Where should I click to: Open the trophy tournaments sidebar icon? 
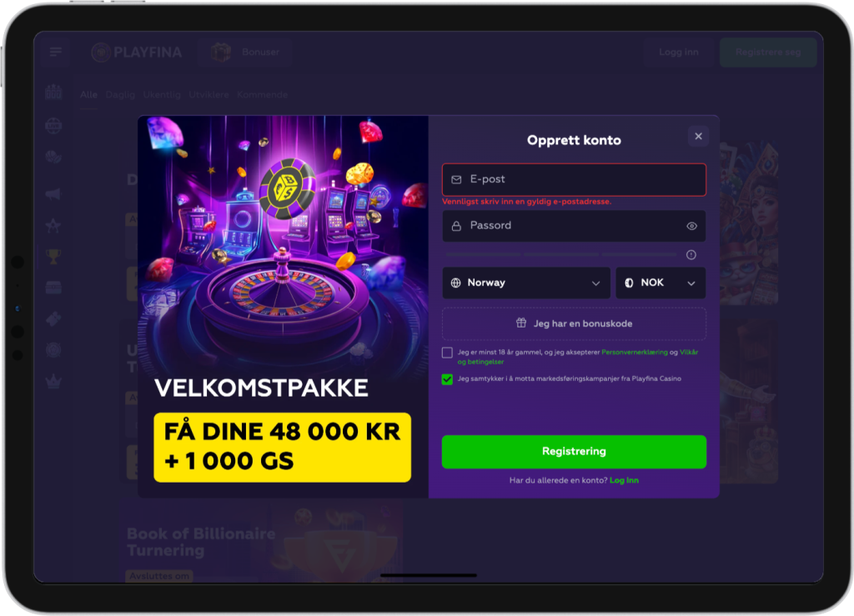[53, 256]
